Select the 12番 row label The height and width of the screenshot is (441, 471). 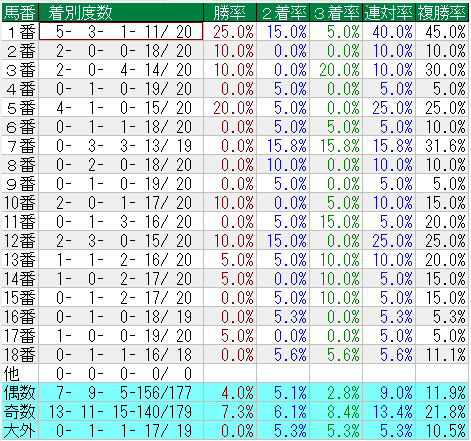coord(20,241)
